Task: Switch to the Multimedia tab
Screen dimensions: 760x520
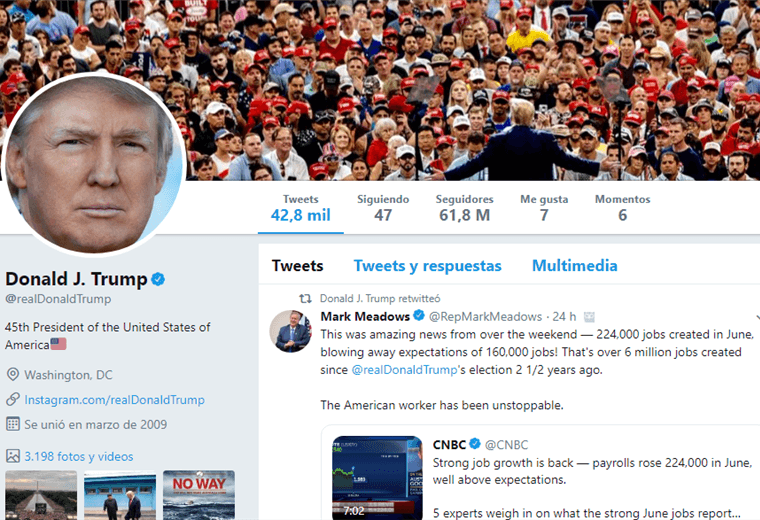Action: [x=575, y=266]
